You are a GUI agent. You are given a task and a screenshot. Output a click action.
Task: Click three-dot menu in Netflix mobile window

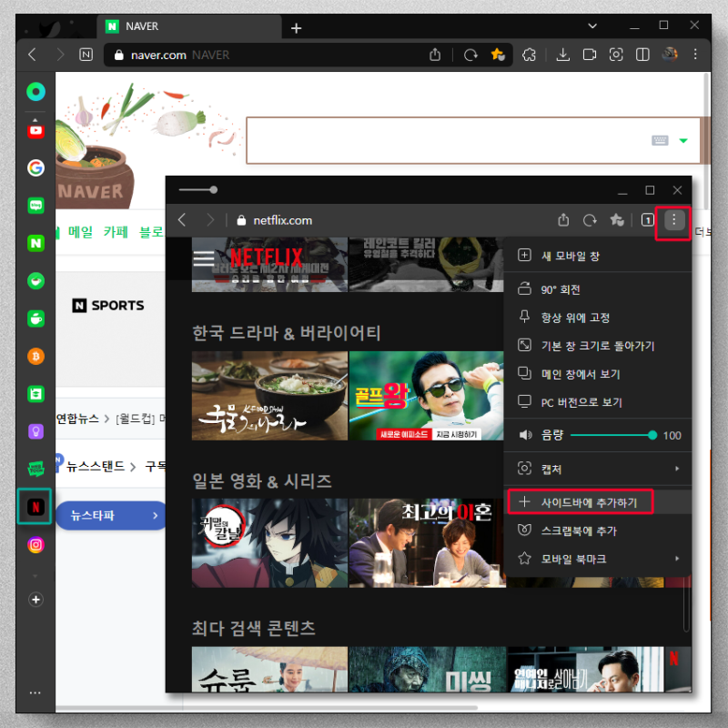coord(673,220)
